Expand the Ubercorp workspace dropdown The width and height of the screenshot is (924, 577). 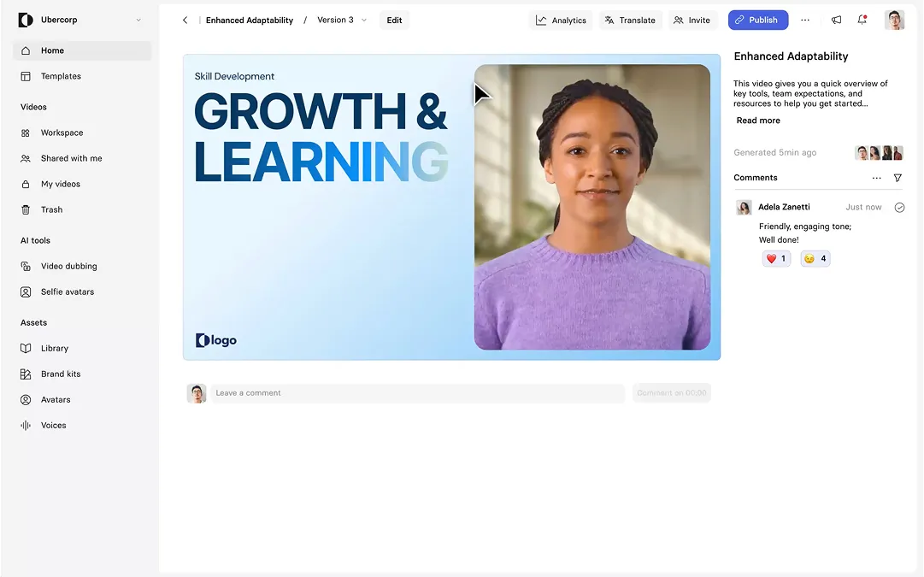(x=138, y=21)
